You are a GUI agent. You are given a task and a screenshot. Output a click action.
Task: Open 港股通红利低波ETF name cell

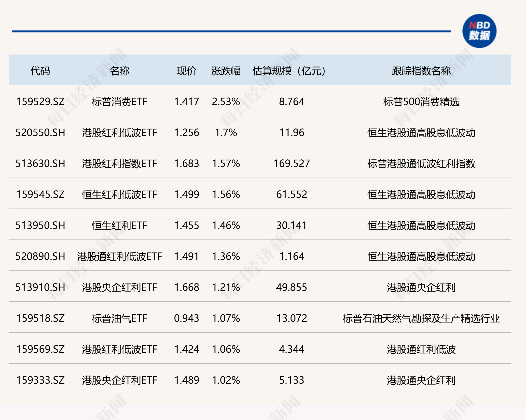click(x=119, y=256)
